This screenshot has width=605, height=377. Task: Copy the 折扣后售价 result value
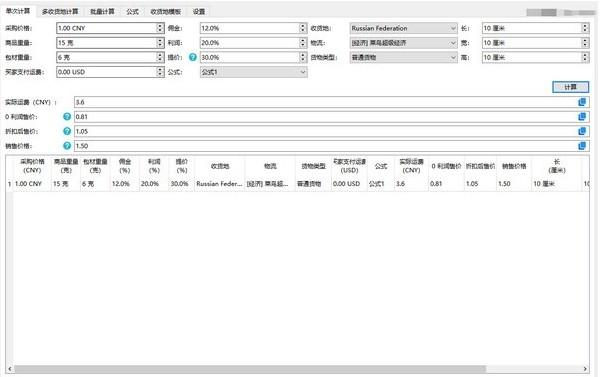pos(582,131)
